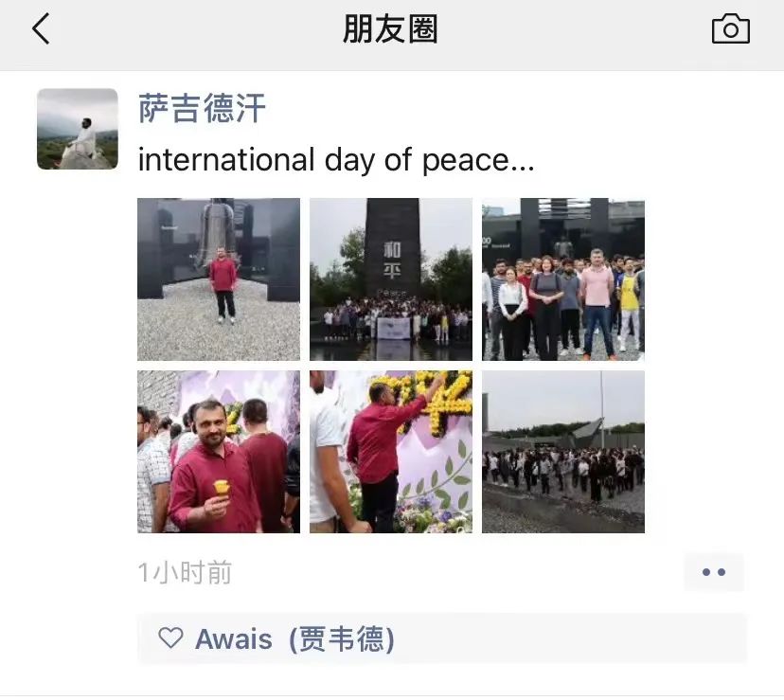Select the 'international day of peace...' post text
This screenshot has width=784, height=700.
pos(336,160)
